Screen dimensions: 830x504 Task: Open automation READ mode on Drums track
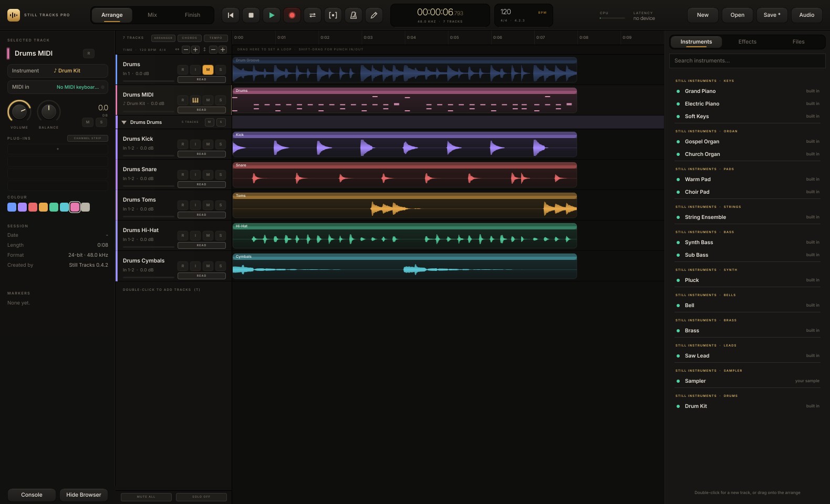pos(202,79)
